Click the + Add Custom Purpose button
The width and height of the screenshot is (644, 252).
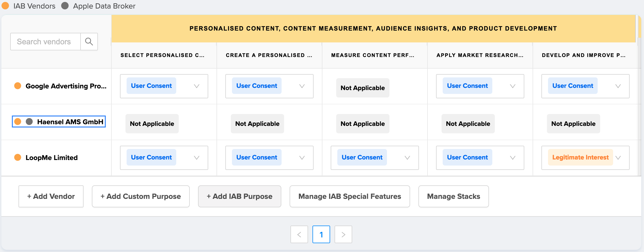141,196
